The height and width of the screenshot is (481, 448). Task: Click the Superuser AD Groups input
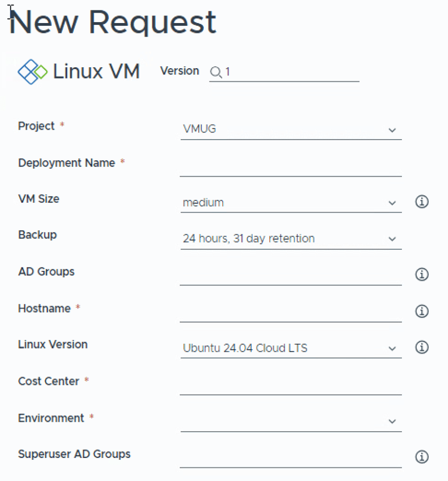tap(290, 457)
